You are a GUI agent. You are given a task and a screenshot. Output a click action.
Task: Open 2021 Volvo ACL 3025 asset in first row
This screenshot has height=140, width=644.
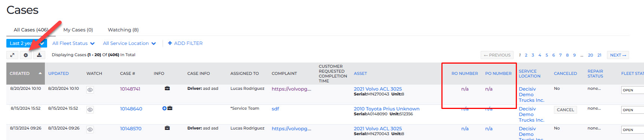coord(378,89)
